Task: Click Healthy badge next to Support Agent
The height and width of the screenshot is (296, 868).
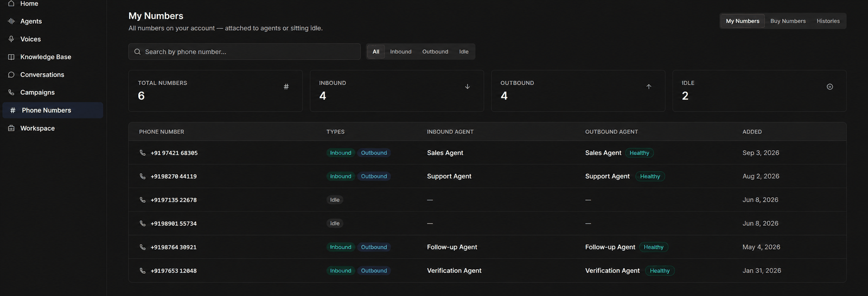Action: click(x=650, y=176)
